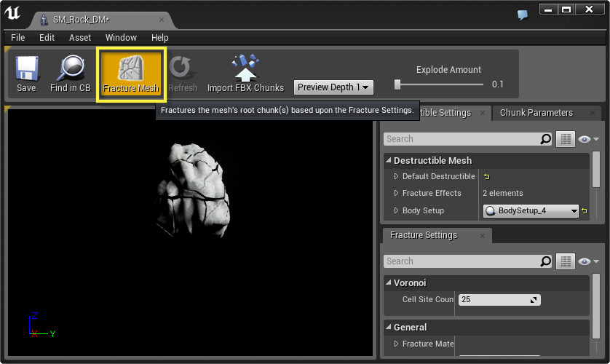
Task: Maximize the editor window
Action: pos(566,9)
